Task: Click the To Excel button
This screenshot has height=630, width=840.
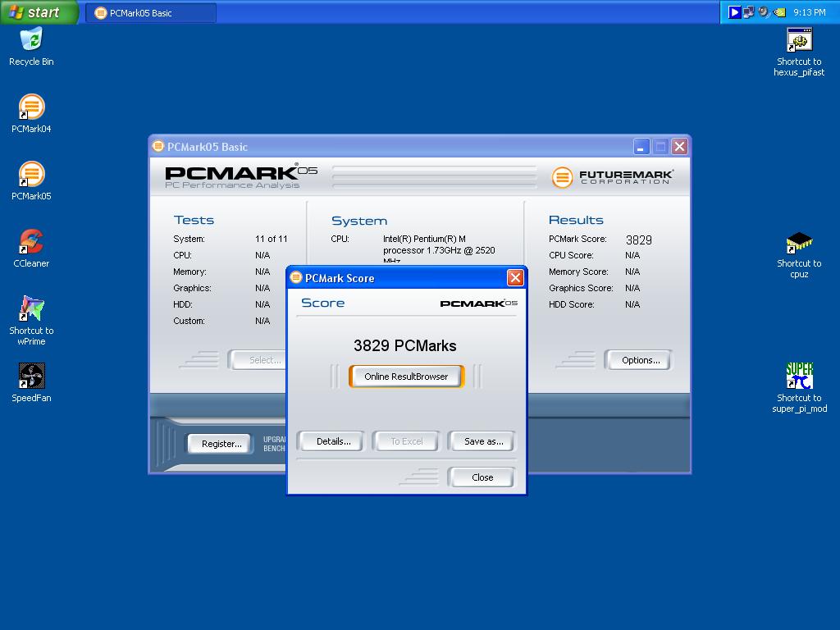Action: pyautogui.click(x=407, y=441)
